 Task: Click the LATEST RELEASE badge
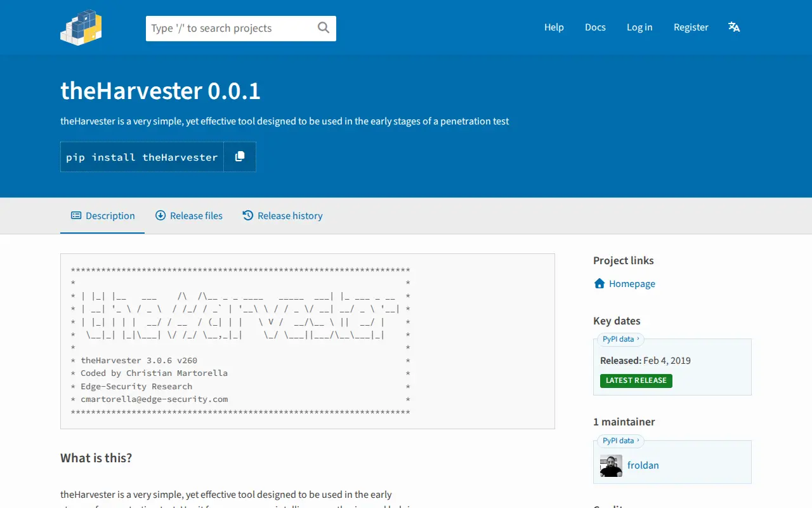(636, 380)
